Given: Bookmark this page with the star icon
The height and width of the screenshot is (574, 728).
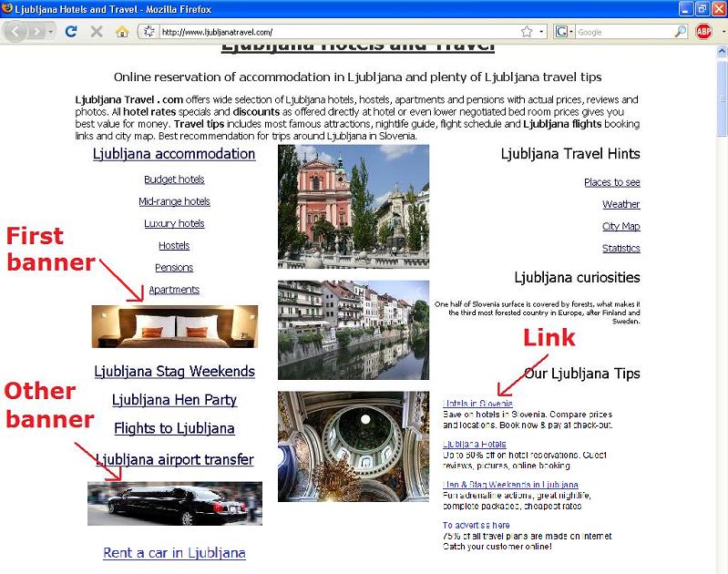Looking at the screenshot, I should tap(527, 31).
